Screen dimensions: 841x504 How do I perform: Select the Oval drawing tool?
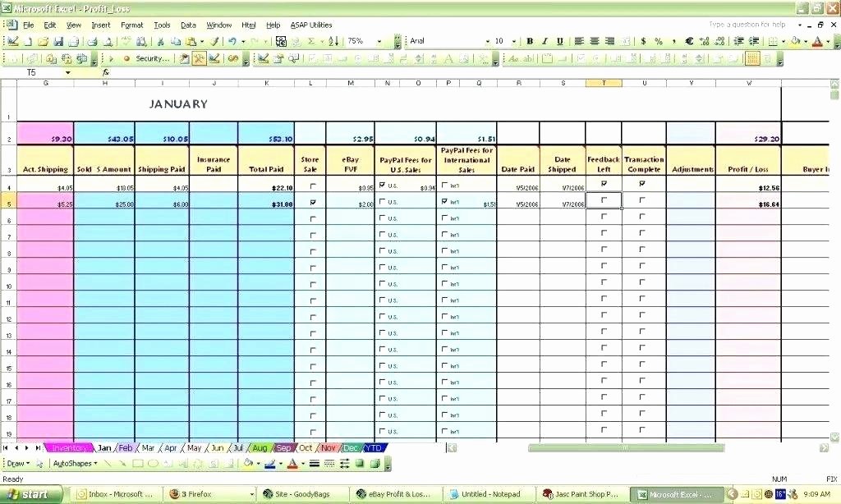point(153,464)
